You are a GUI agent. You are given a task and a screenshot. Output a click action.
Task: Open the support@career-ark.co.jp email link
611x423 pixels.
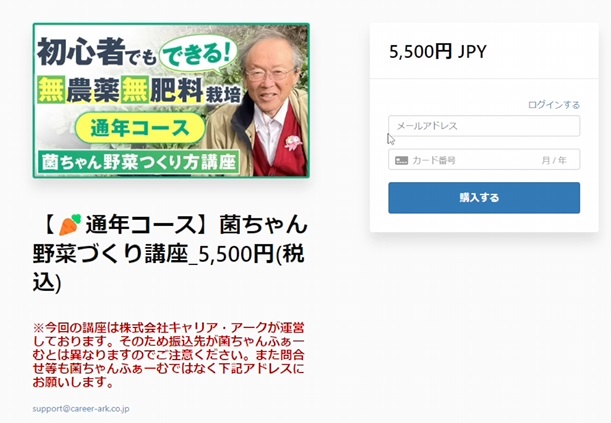[x=81, y=409]
